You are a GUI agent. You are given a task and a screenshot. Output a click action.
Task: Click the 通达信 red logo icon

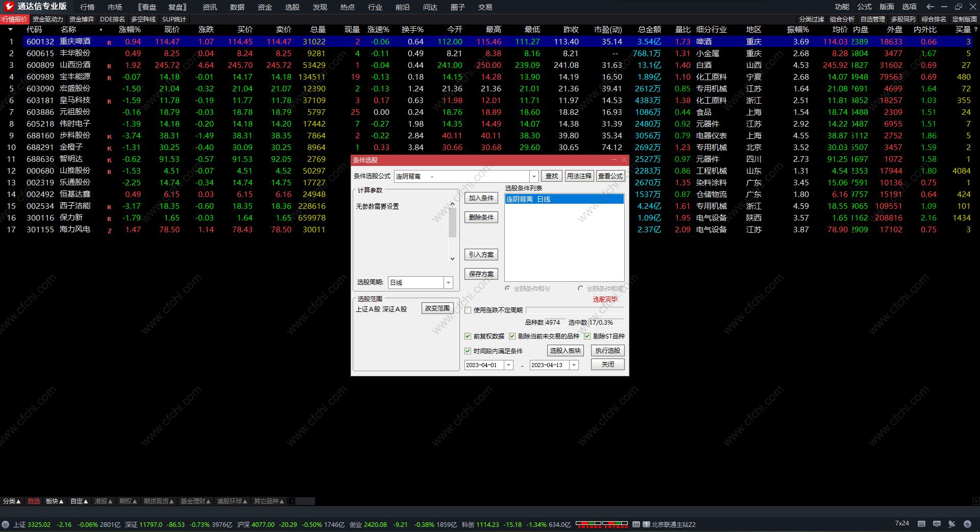9,6
